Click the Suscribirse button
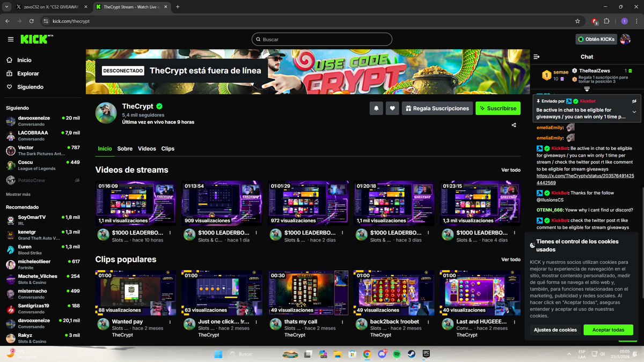The width and height of the screenshot is (644, 362). [498, 108]
